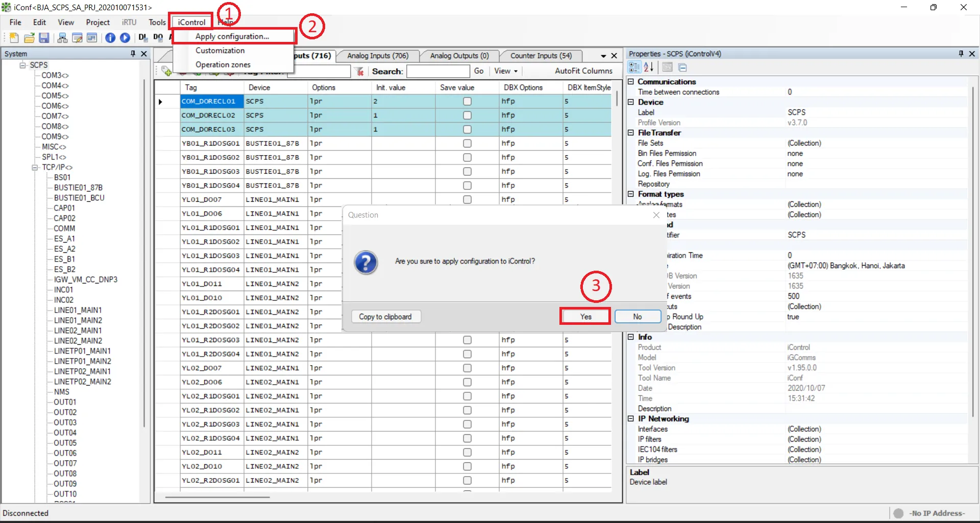Screen dimensions: 980x523
Task: Choose Customization from iControl menu
Action: pyautogui.click(x=234, y=51)
